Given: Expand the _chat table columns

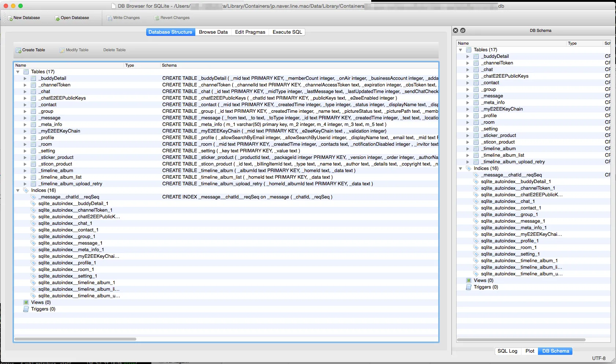Looking at the screenshot, I should pyautogui.click(x=25, y=91).
